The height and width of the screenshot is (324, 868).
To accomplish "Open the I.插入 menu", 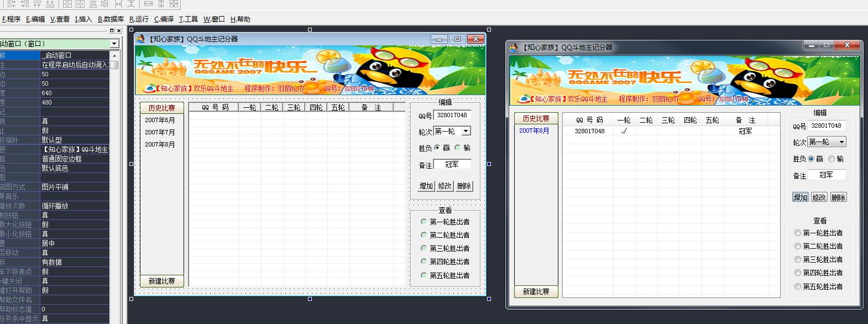I will coord(83,19).
